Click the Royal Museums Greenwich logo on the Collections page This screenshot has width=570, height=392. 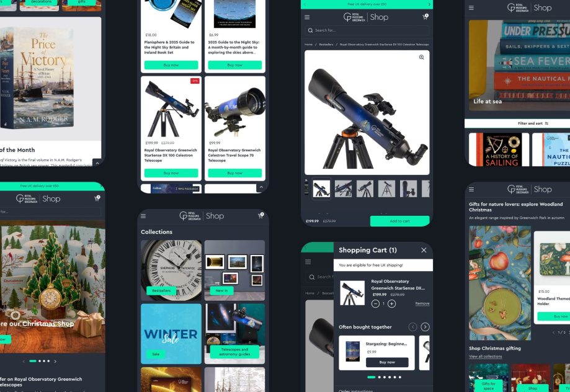(190, 216)
